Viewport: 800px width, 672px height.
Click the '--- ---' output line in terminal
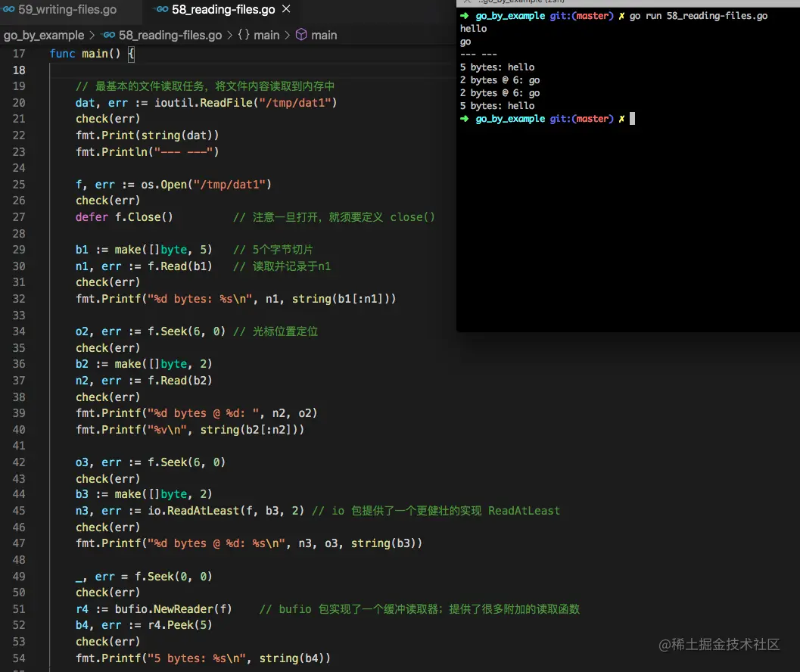[478, 54]
